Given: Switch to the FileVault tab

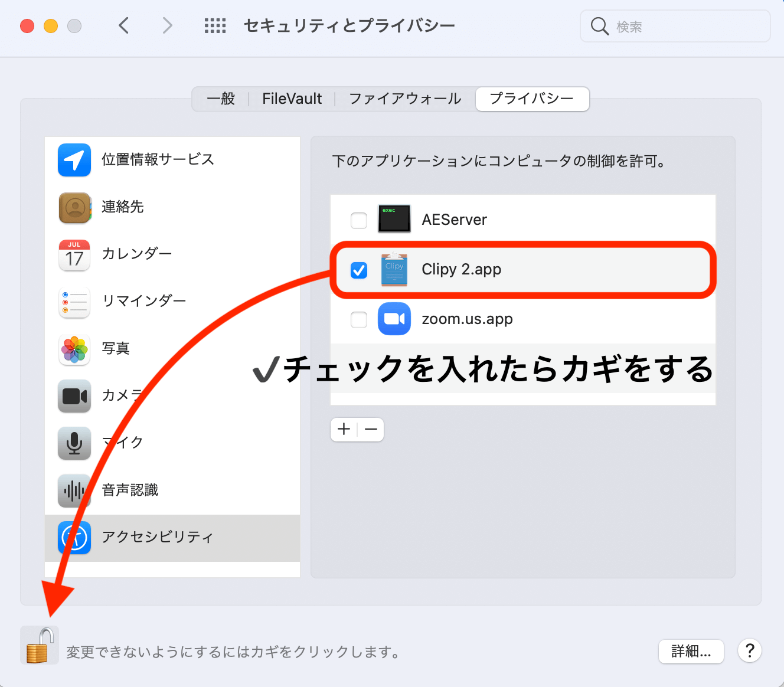Looking at the screenshot, I should 292,99.
